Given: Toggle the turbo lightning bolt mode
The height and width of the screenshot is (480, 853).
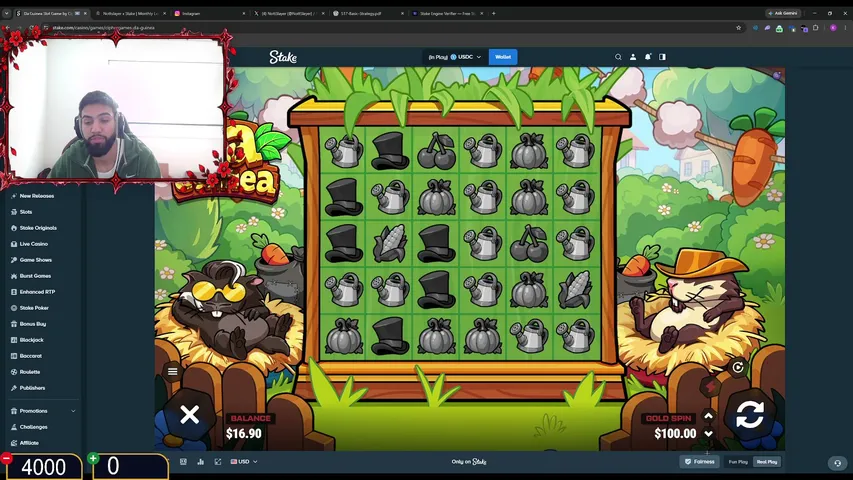Looking at the screenshot, I should [710, 387].
